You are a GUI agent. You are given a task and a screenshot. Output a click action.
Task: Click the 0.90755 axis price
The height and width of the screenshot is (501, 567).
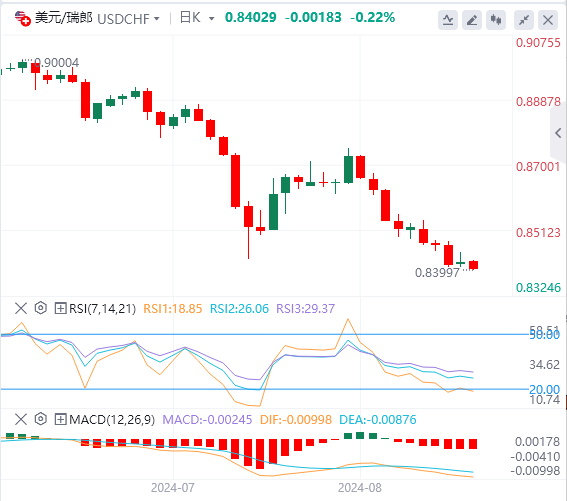pyautogui.click(x=538, y=43)
